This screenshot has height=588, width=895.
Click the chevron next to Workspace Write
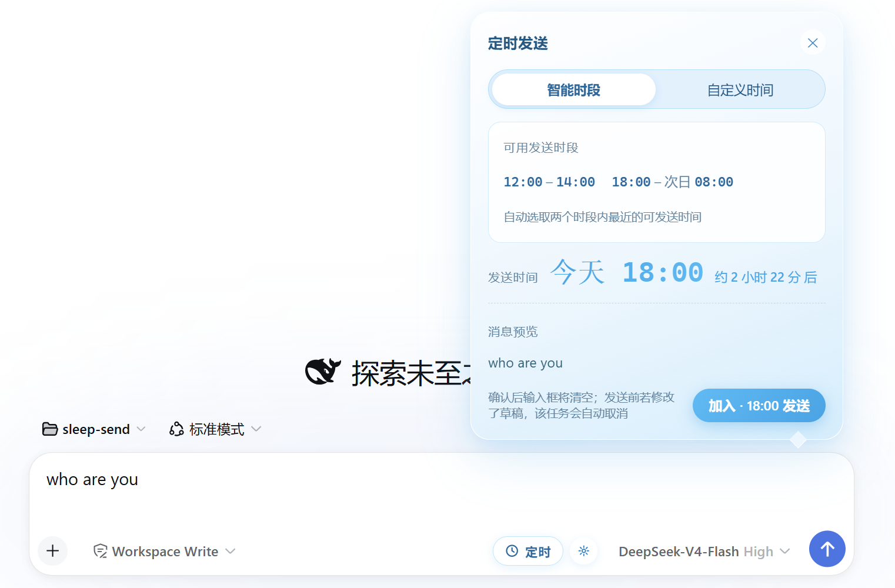[231, 551]
